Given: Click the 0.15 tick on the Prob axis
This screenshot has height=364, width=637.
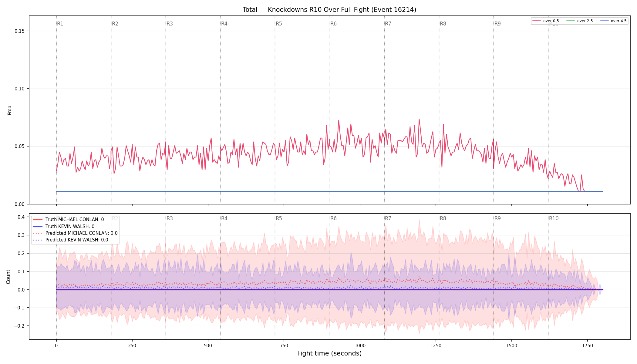Looking at the screenshot, I should [20, 31].
